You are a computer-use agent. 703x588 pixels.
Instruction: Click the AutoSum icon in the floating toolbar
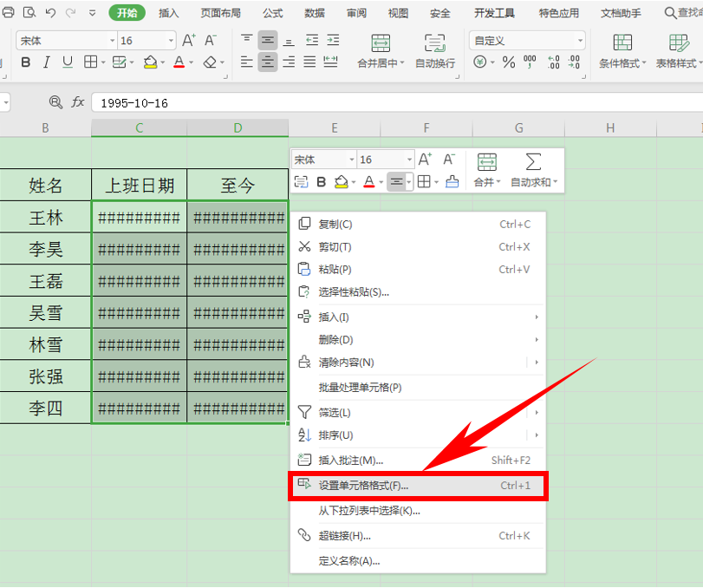pos(532,160)
